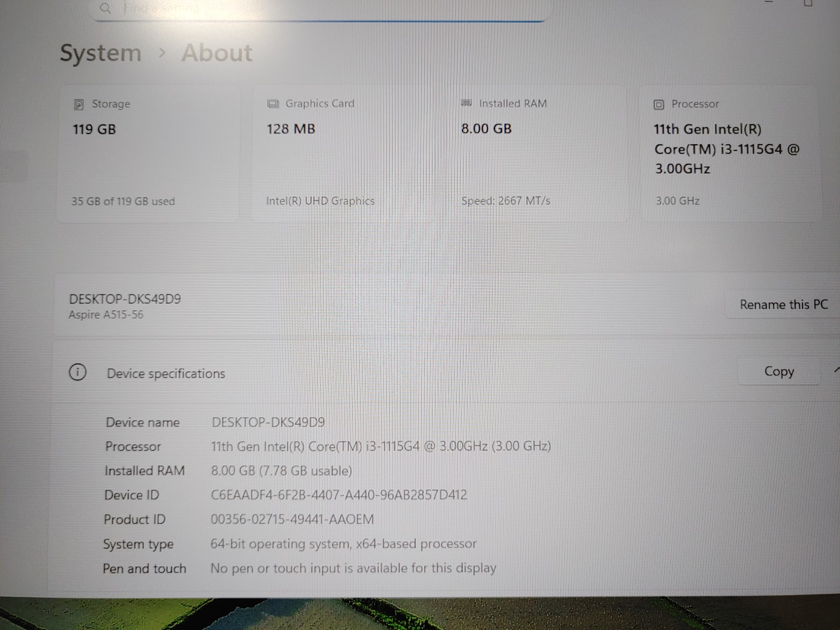Click the 35 GB of 119 GB used text
This screenshot has height=630, width=840.
(x=123, y=201)
